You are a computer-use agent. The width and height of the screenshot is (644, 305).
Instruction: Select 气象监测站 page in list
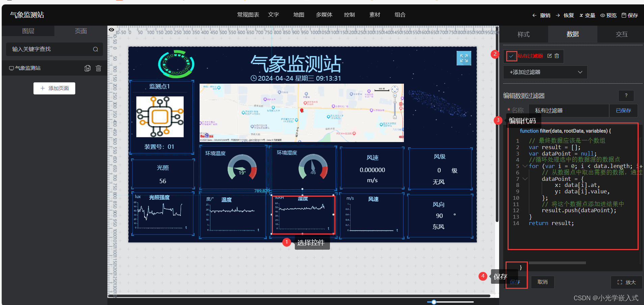pos(54,68)
